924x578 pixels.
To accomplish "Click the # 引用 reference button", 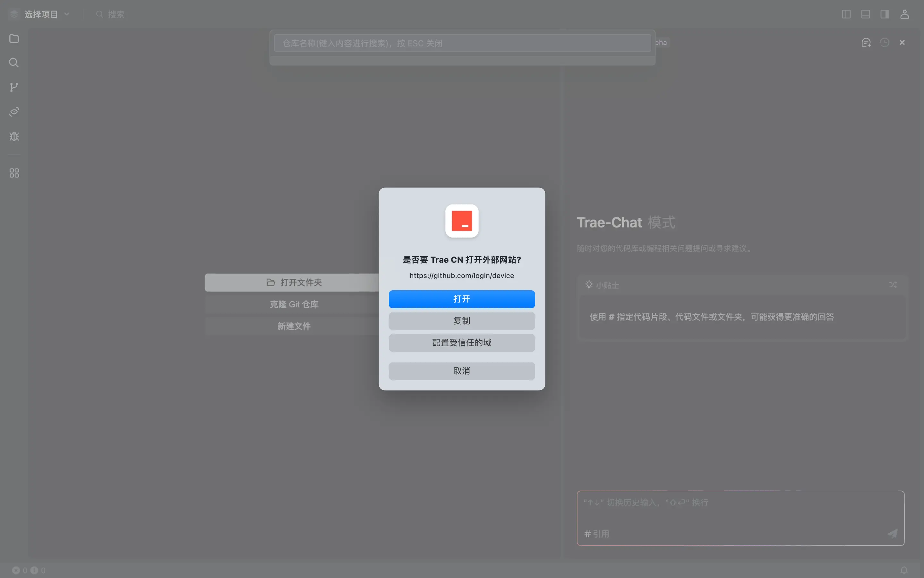I will point(597,534).
